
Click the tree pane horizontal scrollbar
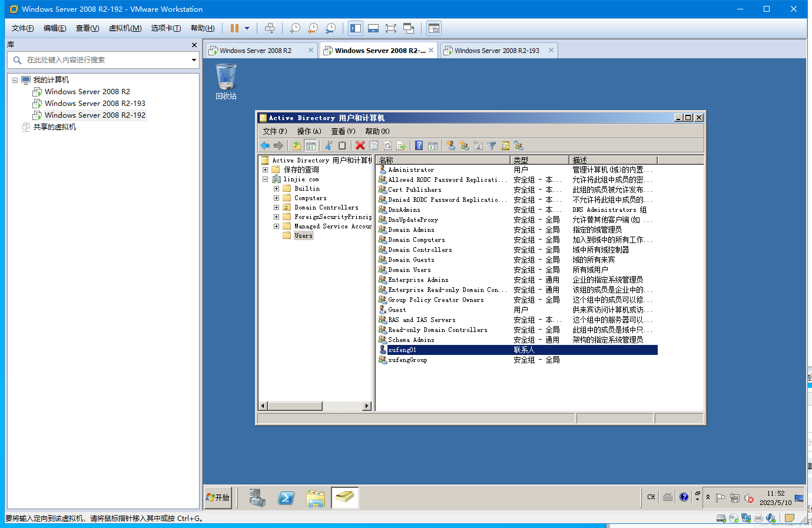316,406
